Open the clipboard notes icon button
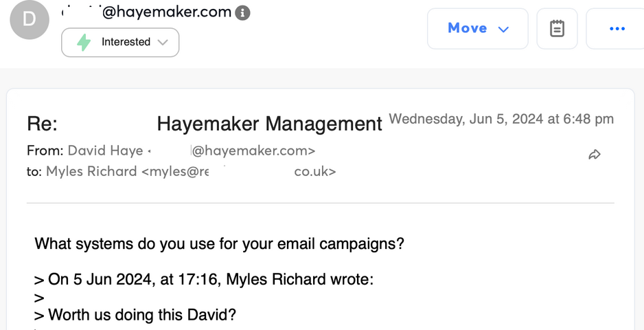This screenshot has height=330, width=644. 557,29
